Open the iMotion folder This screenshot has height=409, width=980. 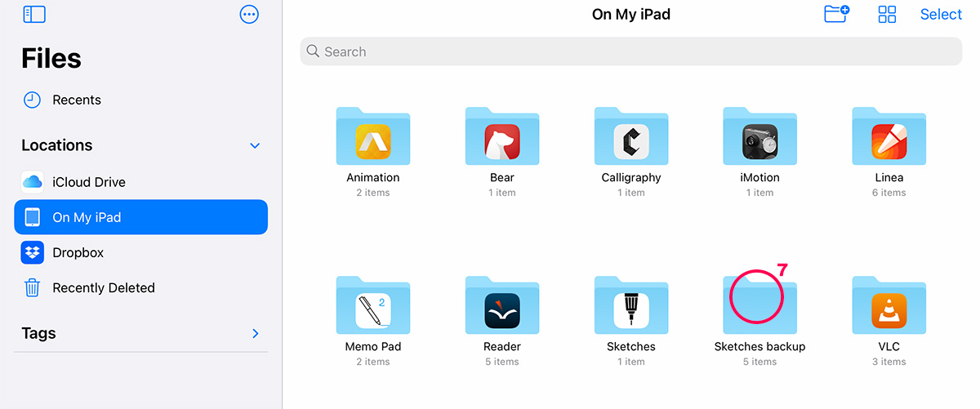click(x=760, y=136)
